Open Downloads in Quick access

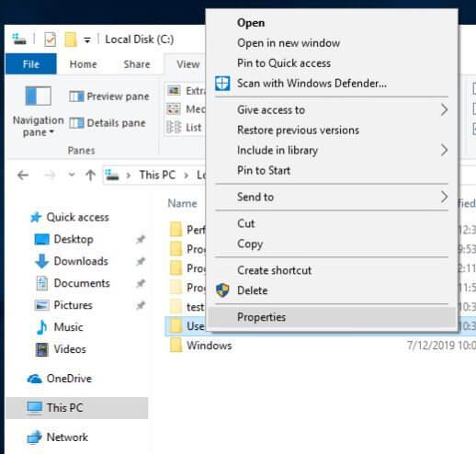coord(81,261)
